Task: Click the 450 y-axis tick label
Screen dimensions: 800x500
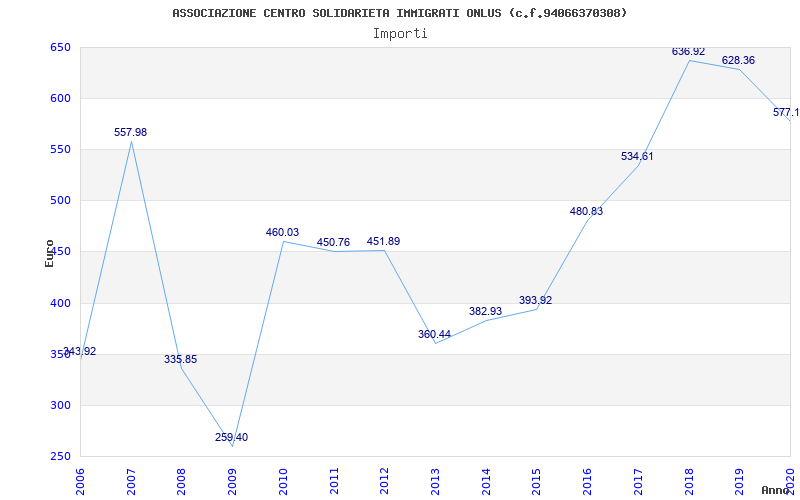Action: click(x=60, y=252)
